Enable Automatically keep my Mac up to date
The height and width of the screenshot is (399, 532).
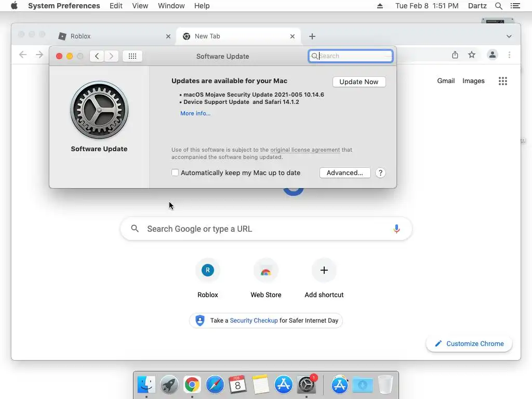(175, 172)
